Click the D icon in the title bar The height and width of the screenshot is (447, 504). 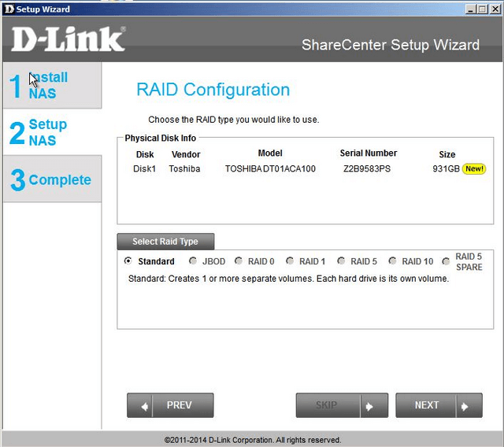pyautogui.click(x=9, y=9)
